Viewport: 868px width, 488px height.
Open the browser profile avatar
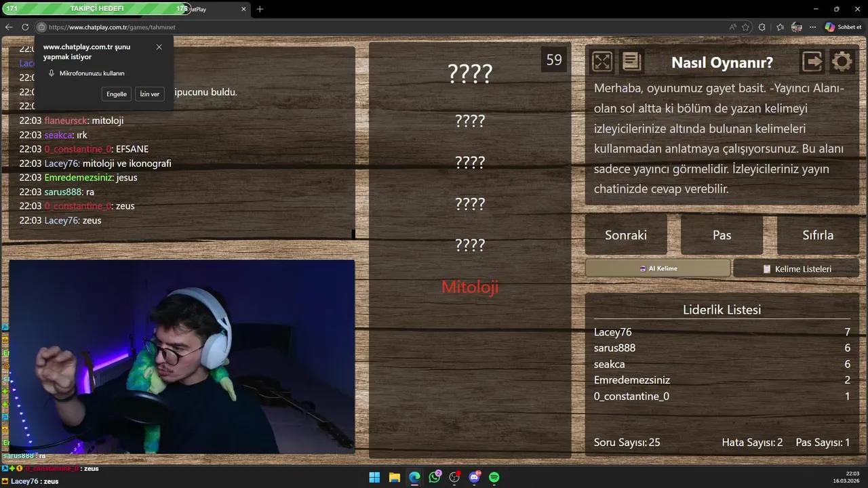[797, 27]
